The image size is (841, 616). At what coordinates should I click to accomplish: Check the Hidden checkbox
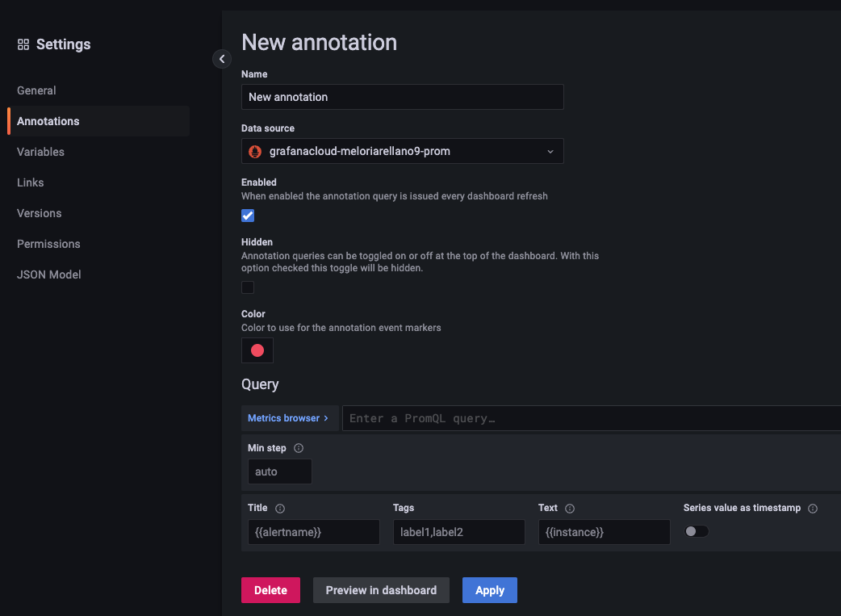[248, 287]
